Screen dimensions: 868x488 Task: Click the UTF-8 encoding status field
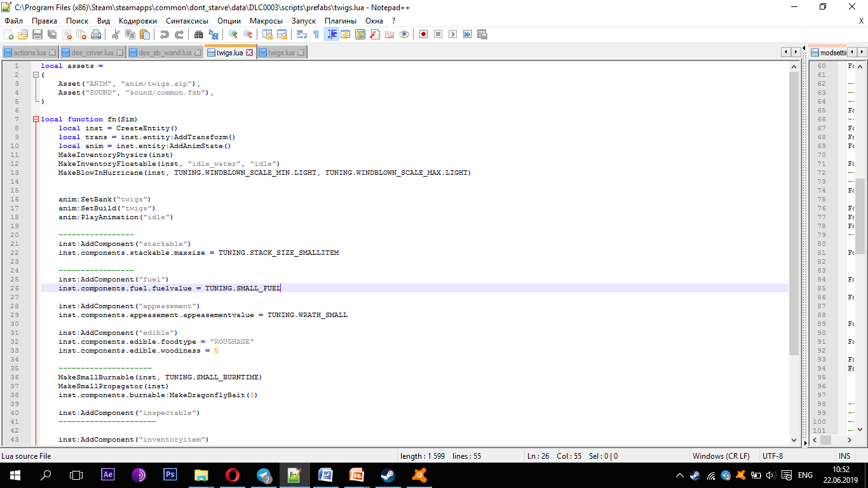772,456
